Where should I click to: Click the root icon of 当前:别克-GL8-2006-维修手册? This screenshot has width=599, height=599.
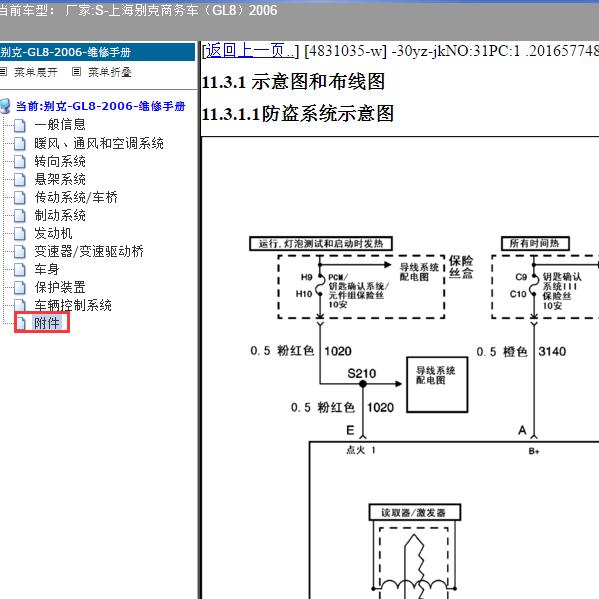point(5,106)
